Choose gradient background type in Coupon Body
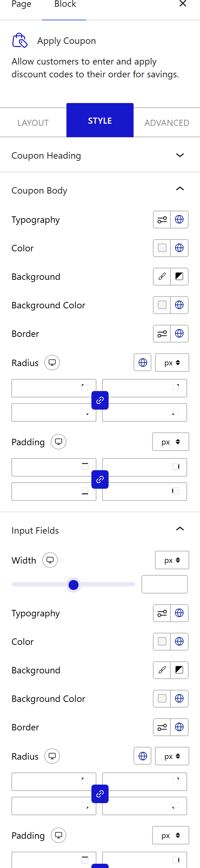This screenshot has height=868, width=200. [179, 277]
